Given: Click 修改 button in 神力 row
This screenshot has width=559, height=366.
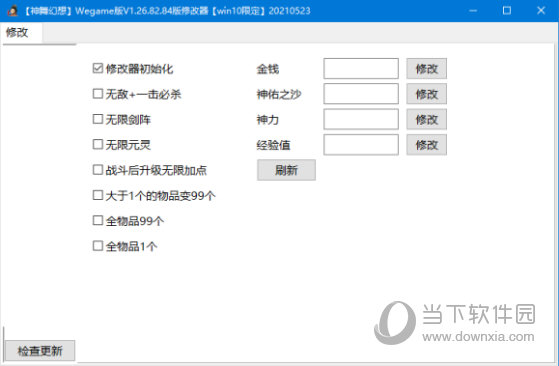Looking at the screenshot, I should point(426,119).
